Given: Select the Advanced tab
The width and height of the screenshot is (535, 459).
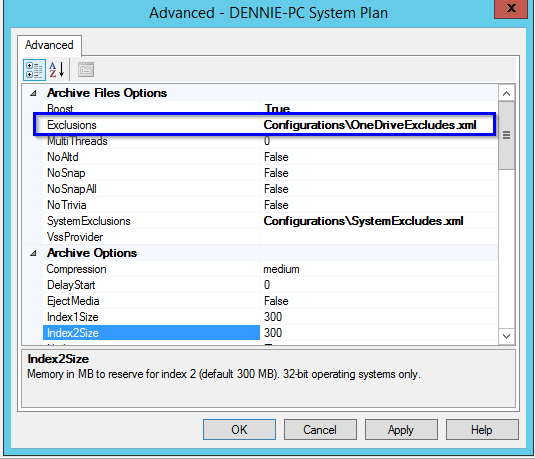Looking at the screenshot, I should pos(49,45).
